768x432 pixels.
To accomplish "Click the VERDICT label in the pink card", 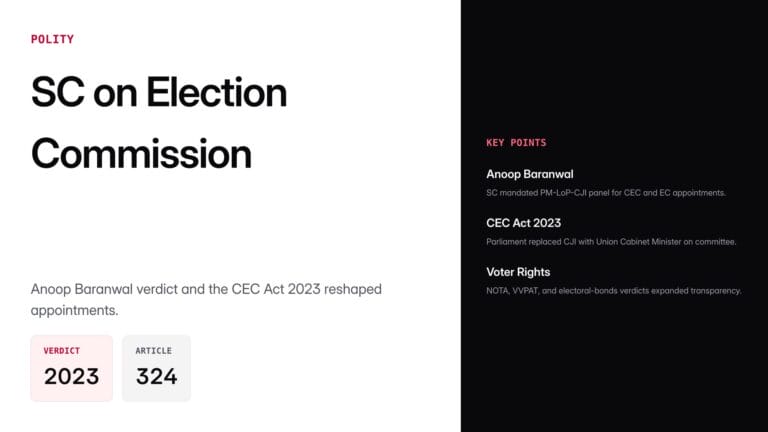I will coord(62,351).
